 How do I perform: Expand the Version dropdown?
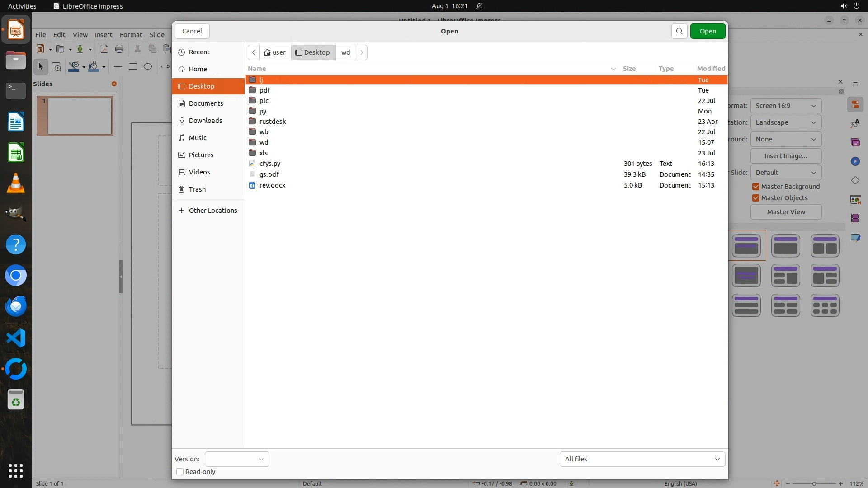(x=237, y=459)
